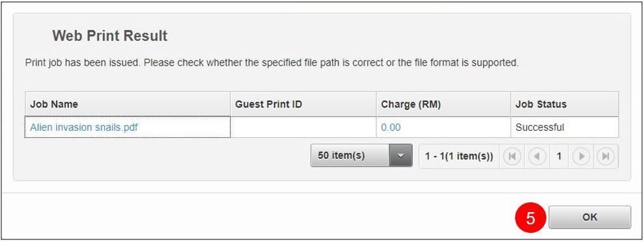644x242 pixels.
Task: Open the dropdown arrow beside 50 item(s)
Action: click(400, 155)
